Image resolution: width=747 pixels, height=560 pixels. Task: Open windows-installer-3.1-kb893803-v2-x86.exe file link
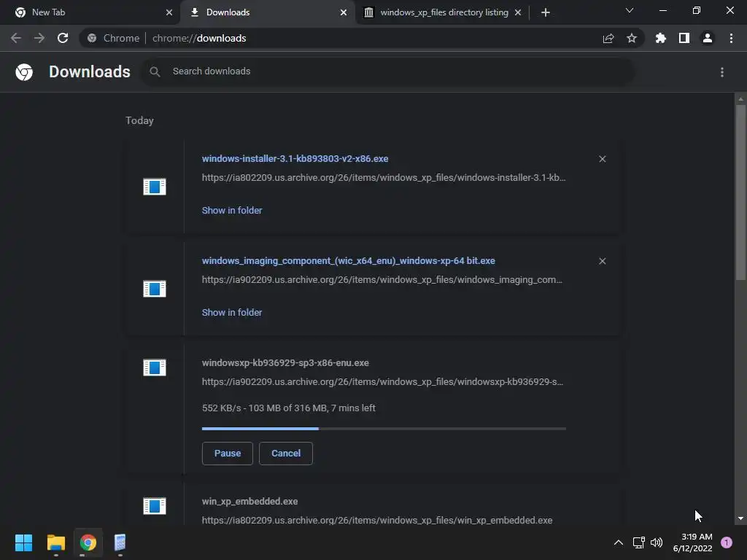coord(295,158)
